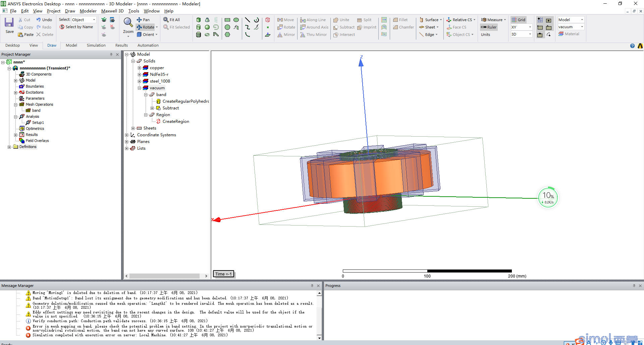The image size is (644, 345).
Task: Select Setup1 under Analysis
Action: click(38, 122)
